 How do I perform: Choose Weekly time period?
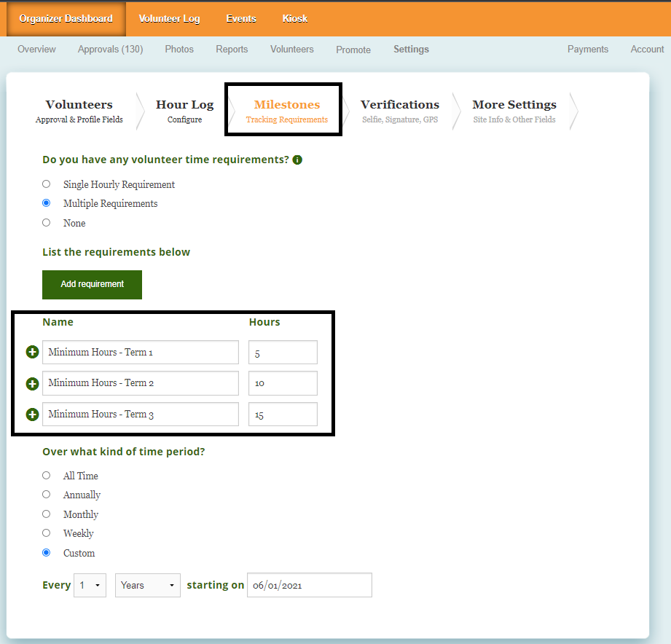46,533
